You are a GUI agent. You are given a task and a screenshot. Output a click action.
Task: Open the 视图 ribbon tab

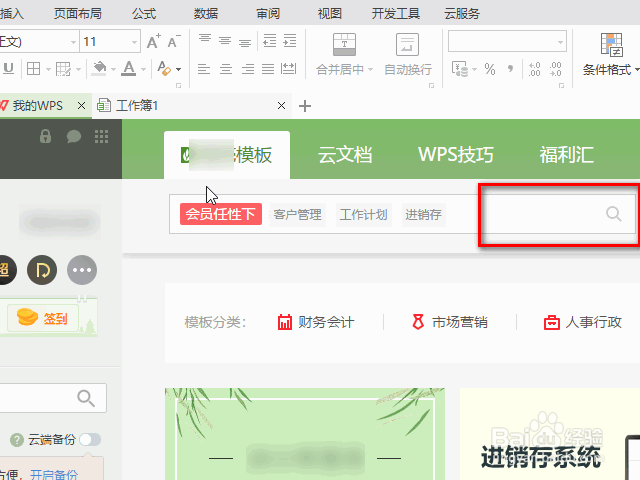click(329, 13)
